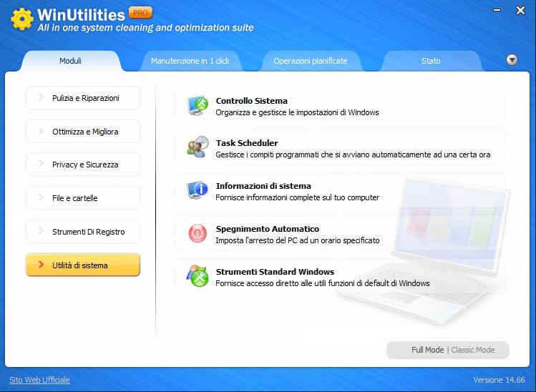Viewport: 536px width, 392px height.
Task: Click the Task Scheduler clock icon
Action: 198,147
